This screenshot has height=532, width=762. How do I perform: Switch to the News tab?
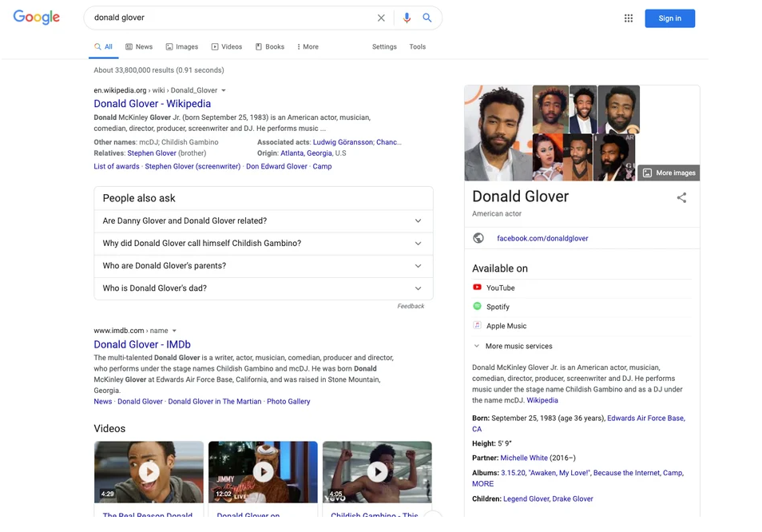pos(139,46)
